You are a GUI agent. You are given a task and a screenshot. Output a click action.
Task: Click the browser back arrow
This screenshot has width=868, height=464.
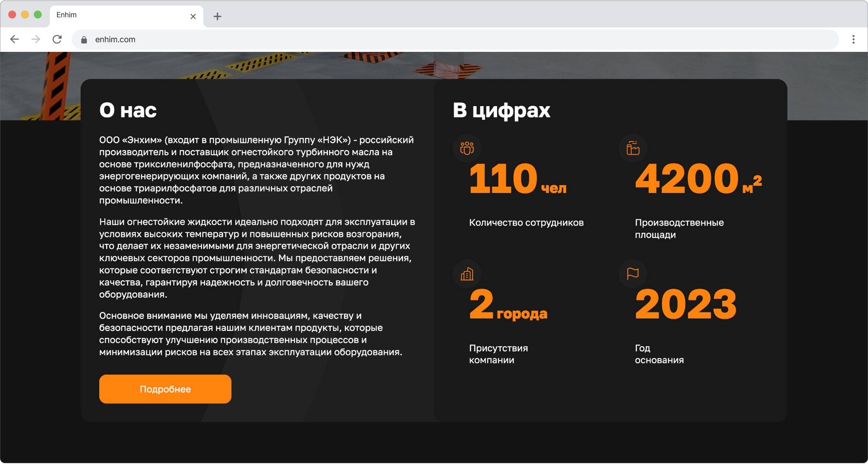14,39
